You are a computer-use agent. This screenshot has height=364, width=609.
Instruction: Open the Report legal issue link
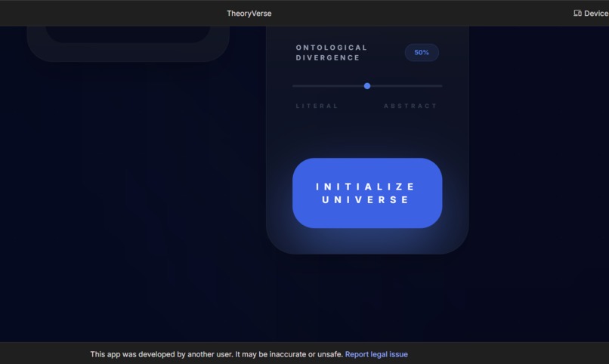coord(376,354)
